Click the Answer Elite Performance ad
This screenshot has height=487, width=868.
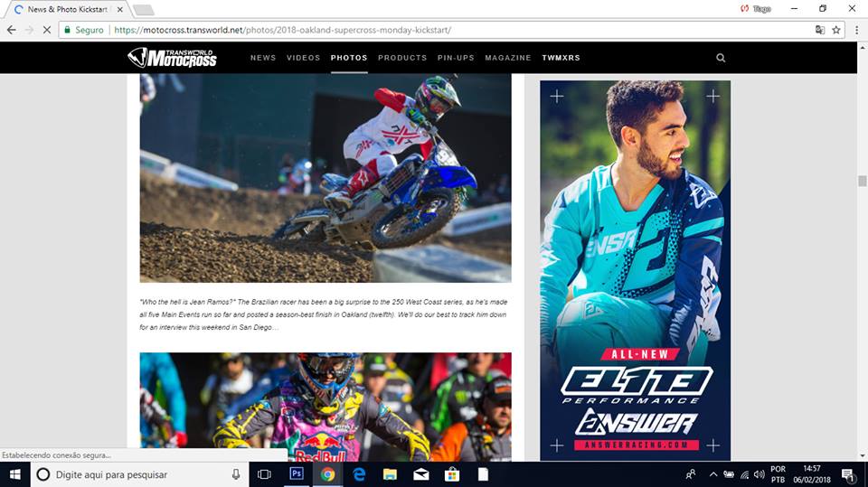tap(635, 270)
